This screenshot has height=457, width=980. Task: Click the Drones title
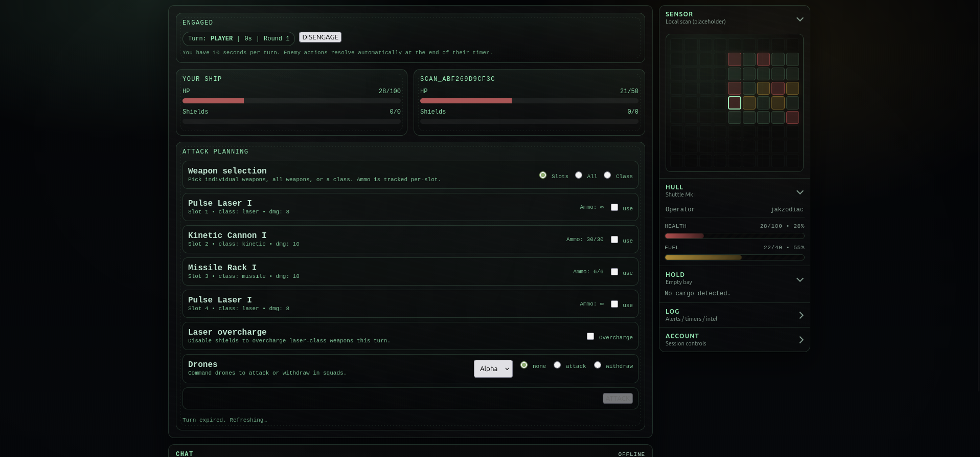tap(202, 364)
